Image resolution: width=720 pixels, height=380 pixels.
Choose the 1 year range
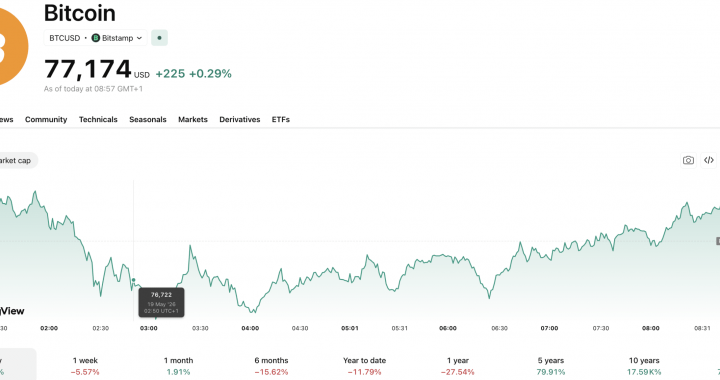(458, 366)
